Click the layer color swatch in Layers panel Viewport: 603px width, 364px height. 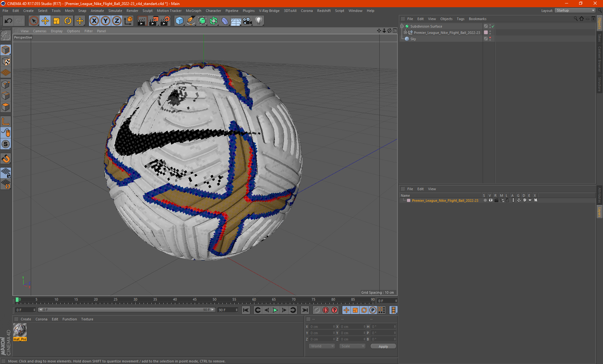[x=409, y=201]
